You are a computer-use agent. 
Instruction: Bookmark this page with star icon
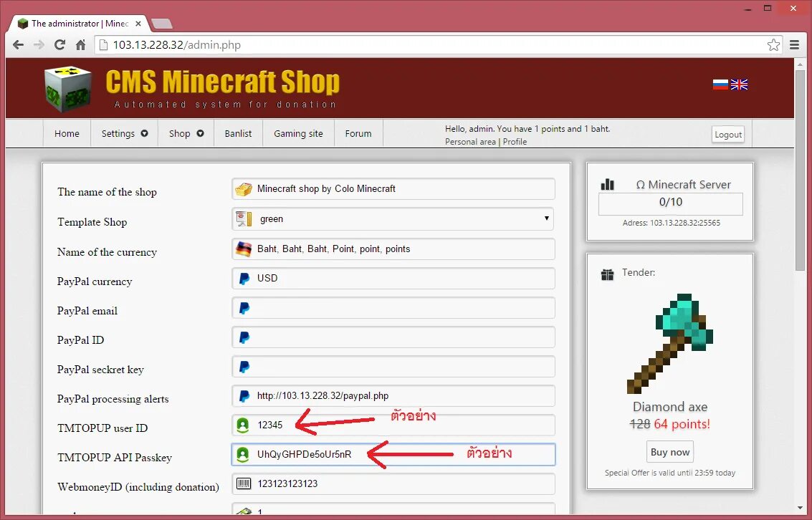(x=773, y=45)
